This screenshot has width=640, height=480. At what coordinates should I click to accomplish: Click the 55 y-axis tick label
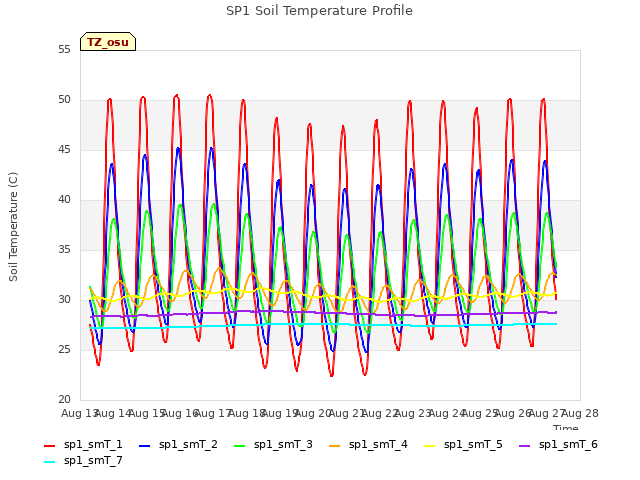64,50
